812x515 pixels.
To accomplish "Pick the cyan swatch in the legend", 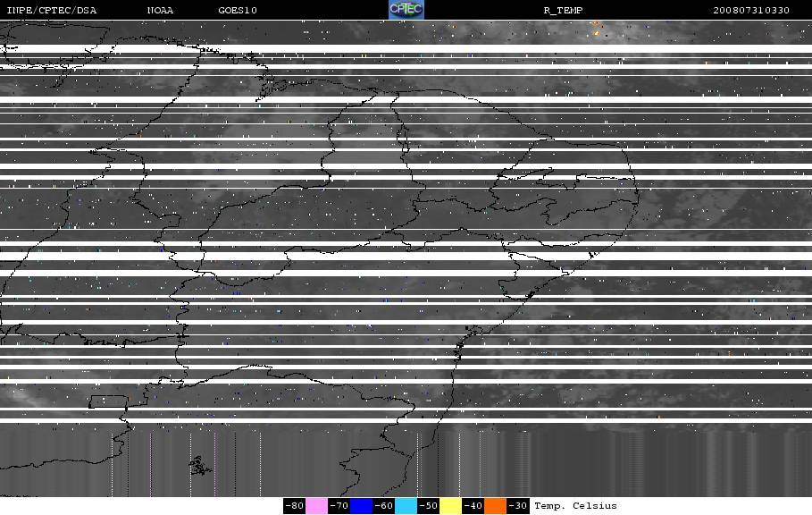I will pyautogui.click(x=406, y=506).
